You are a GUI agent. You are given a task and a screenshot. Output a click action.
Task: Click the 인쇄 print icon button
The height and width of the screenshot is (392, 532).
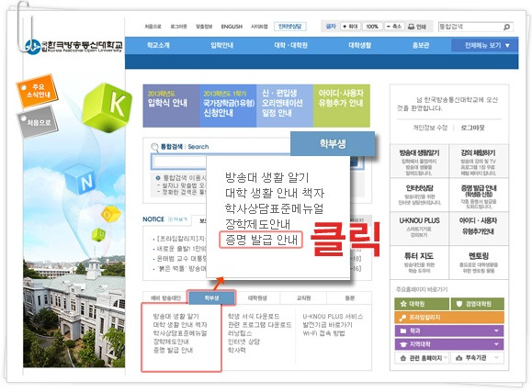click(x=417, y=27)
